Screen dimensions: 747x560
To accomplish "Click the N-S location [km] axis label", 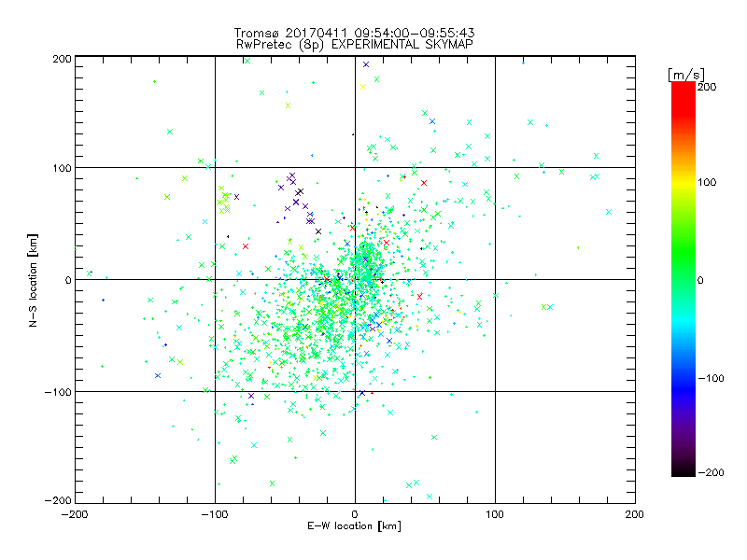I will click(x=33, y=280).
